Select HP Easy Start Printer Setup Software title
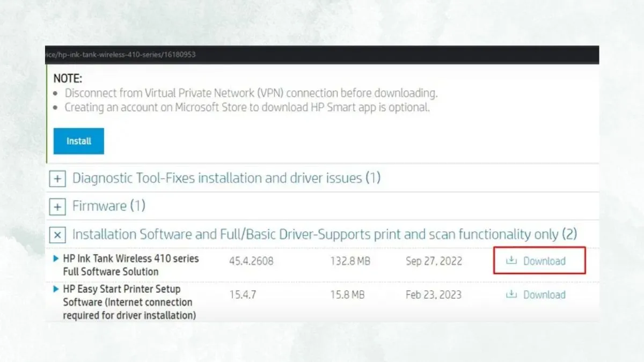This screenshot has width=644, height=362. [x=129, y=302]
